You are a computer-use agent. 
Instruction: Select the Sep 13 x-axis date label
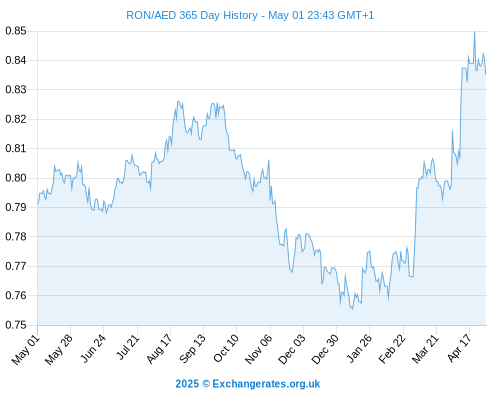coord(192,349)
